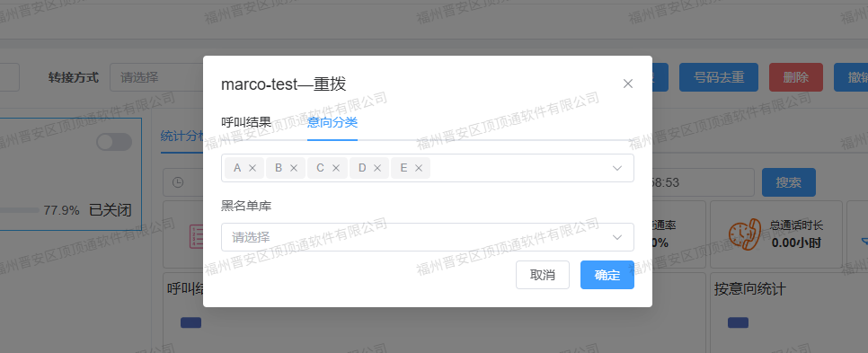Viewport: 868px width, 353px height.
Task: Remove tag C from the intent selector
Action: pos(335,168)
